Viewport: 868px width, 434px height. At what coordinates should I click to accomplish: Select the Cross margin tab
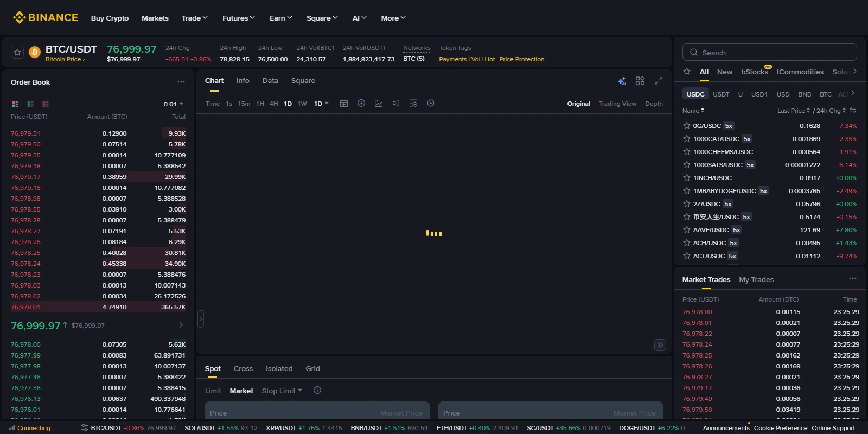[x=243, y=368]
